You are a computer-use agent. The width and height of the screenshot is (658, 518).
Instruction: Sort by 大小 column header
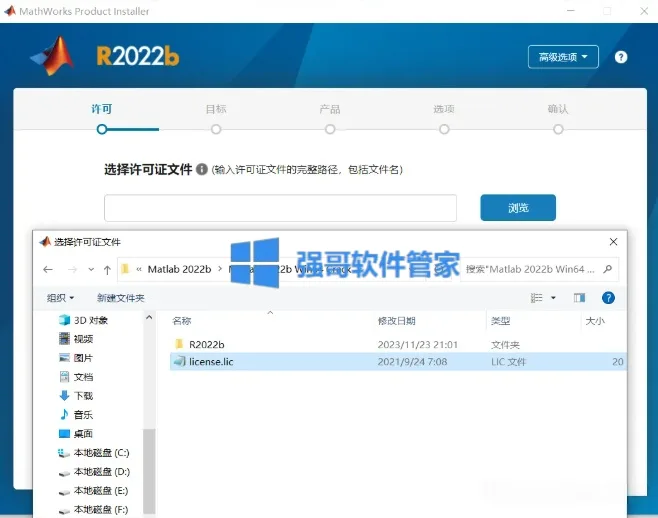[x=595, y=321]
